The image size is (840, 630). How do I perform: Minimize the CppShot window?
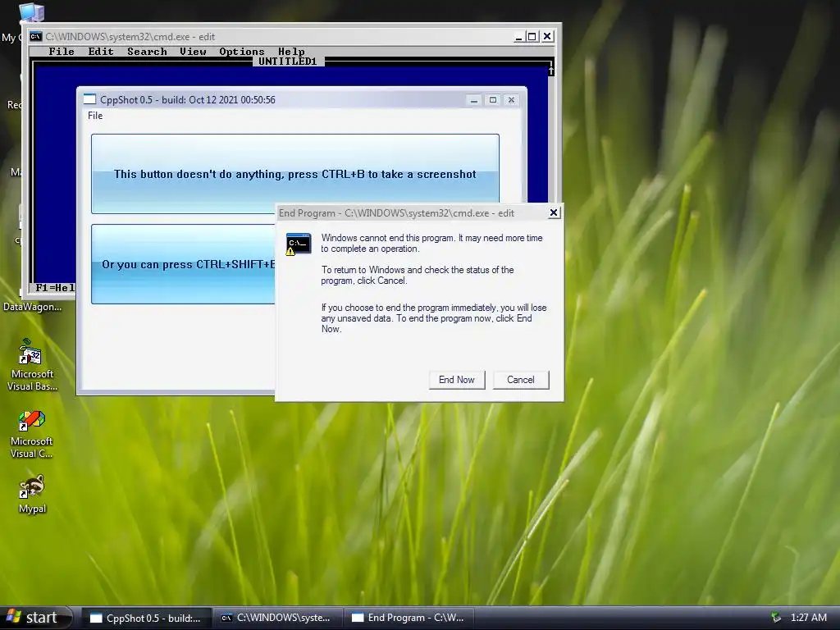click(473, 100)
